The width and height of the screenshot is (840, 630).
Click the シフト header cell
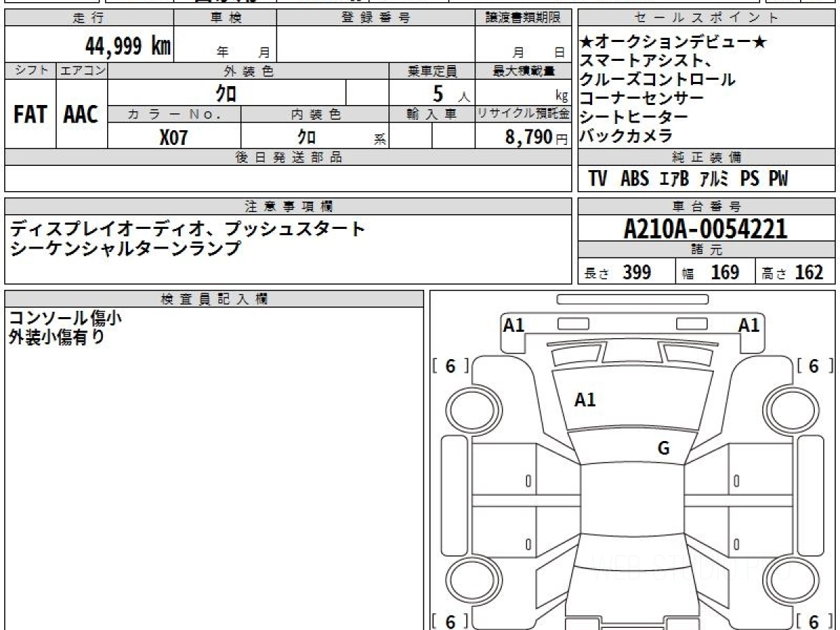coord(30,71)
